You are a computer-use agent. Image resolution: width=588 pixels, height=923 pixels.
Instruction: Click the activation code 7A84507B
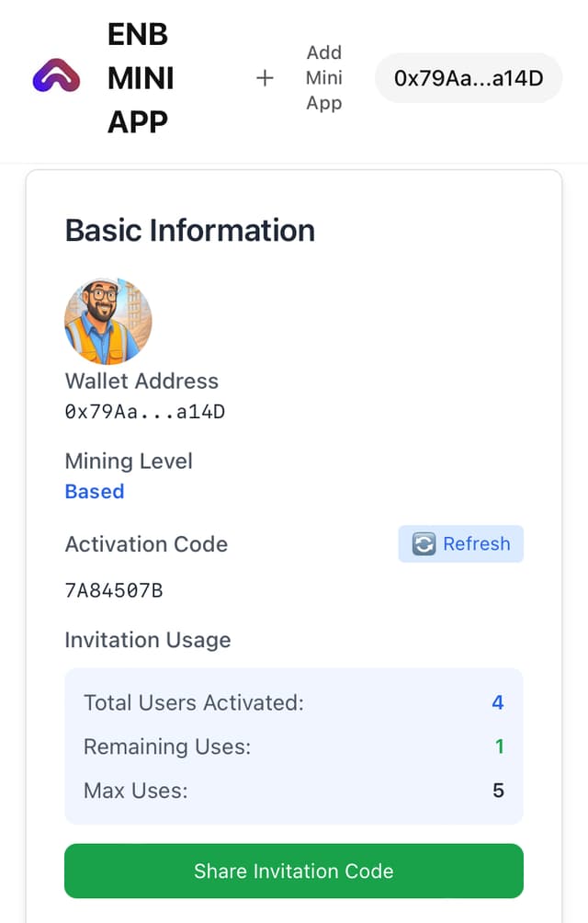click(x=113, y=590)
